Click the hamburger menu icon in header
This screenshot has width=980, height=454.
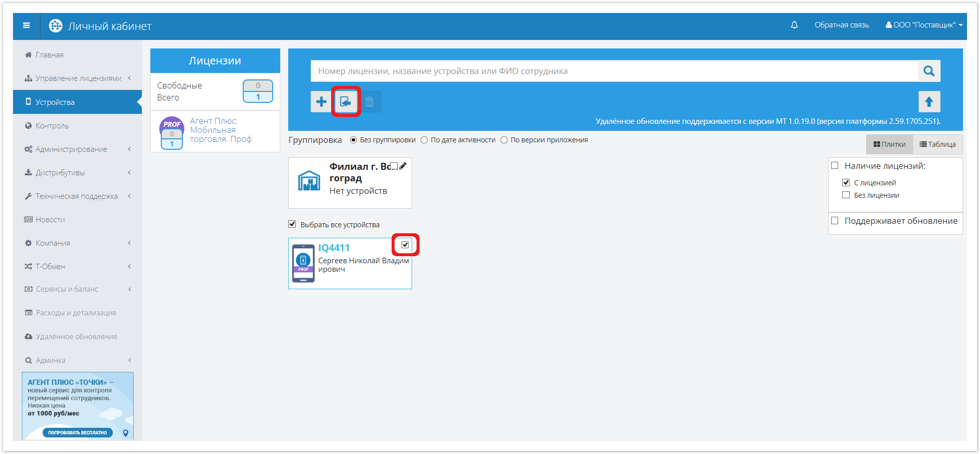pyautogui.click(x=26, y=25)
